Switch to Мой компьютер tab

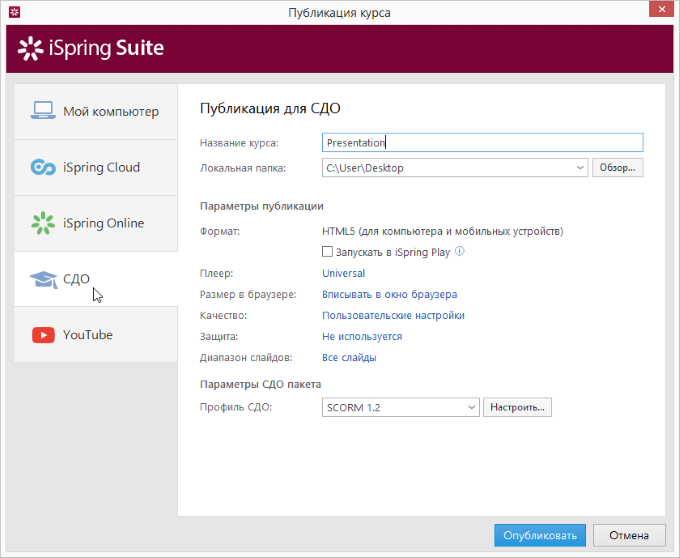click(96, 112)
